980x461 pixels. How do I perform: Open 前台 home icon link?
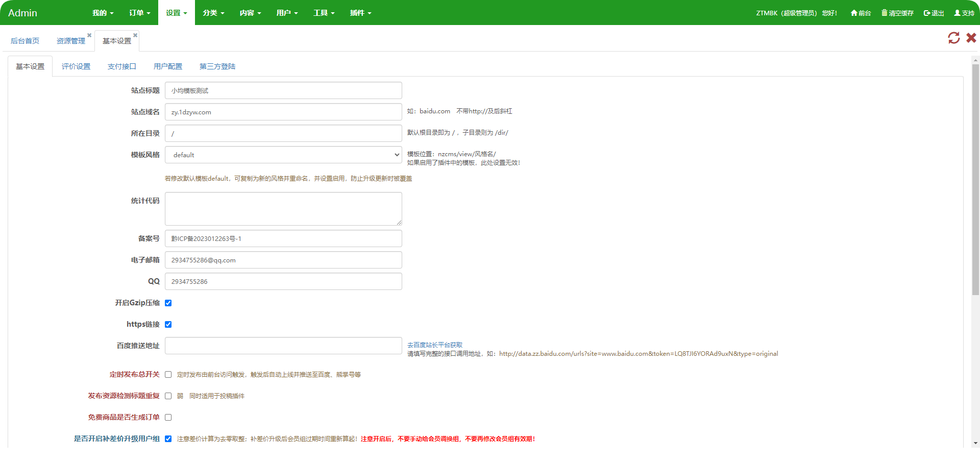point(861,13)
